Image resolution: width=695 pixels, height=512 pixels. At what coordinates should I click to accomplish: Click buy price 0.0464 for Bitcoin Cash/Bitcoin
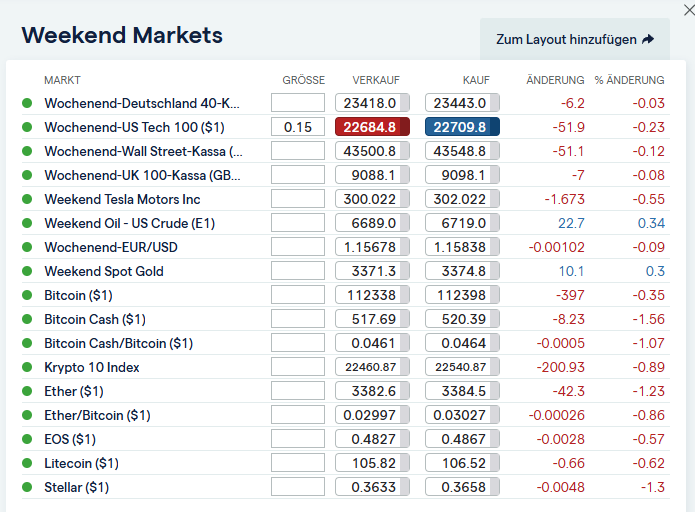(462, 343)
